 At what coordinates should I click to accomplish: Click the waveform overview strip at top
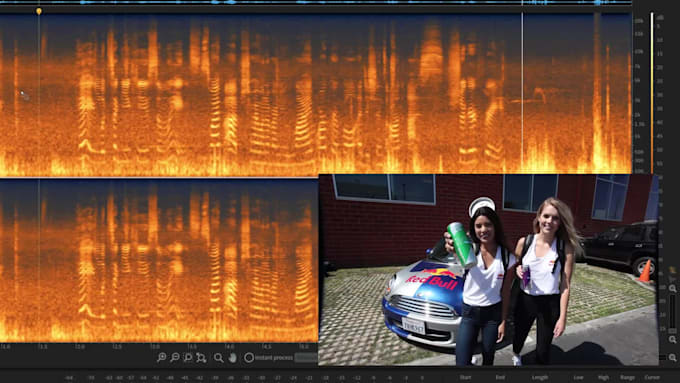click(x=316, y=3)
